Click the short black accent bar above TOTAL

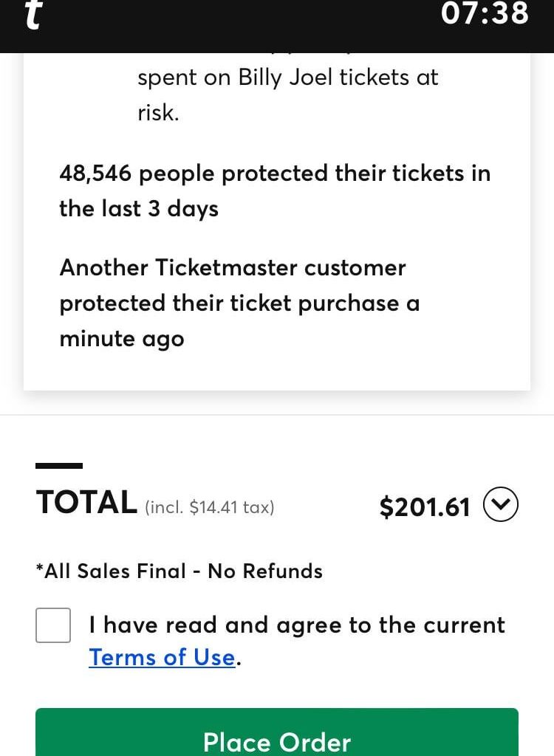tap(59, 466)
